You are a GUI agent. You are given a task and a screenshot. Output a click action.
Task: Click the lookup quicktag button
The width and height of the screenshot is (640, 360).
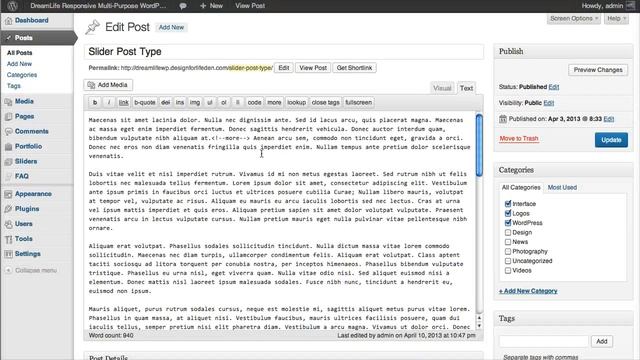296,102
